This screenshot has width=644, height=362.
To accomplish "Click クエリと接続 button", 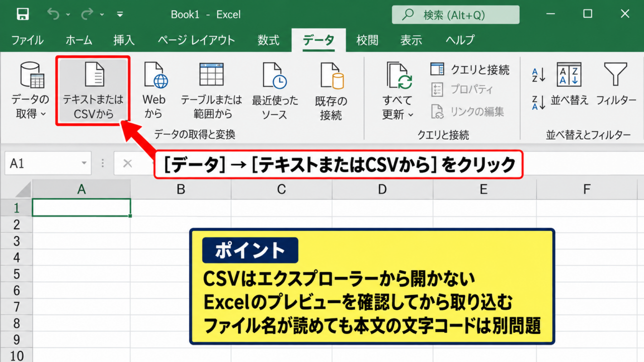I will [470, 69].
